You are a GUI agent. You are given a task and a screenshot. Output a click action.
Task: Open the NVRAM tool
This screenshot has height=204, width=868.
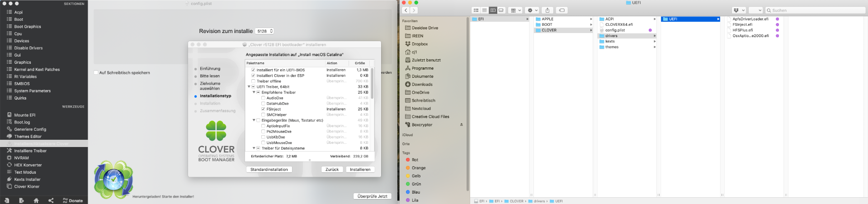(x=21, y=158)
